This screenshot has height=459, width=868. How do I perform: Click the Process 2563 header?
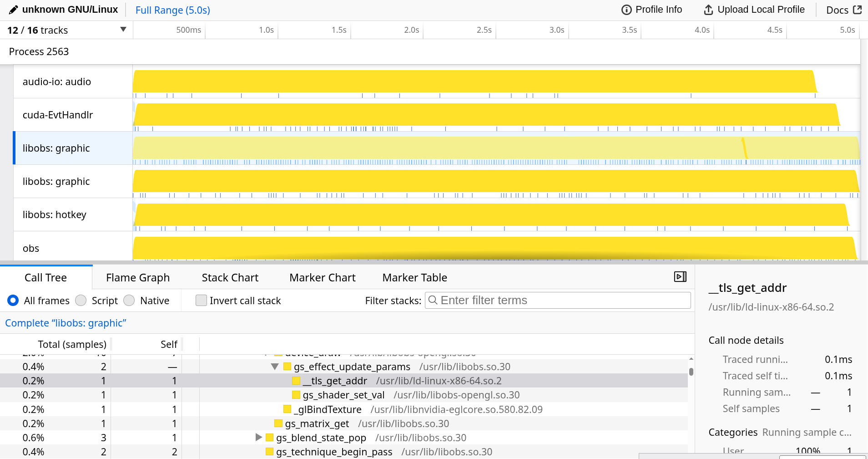tap(39, 51)
